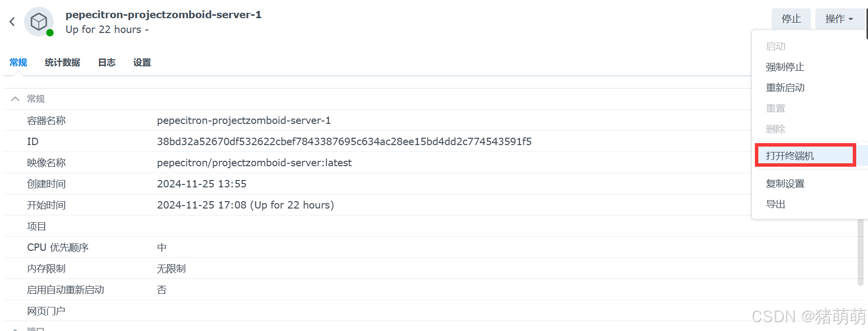The image size is (868, 331).
Task: Click the image name pepecitron/projectzomboid-server:latest
Action: coord(254,163)
